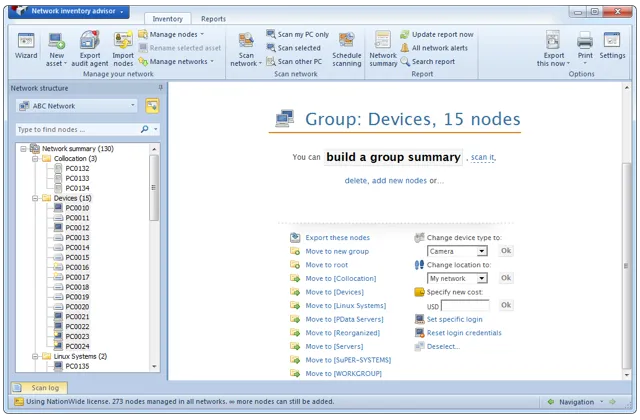Collapse Network summary (130) root
The image size is (640, 420).
tap(23, 149)
